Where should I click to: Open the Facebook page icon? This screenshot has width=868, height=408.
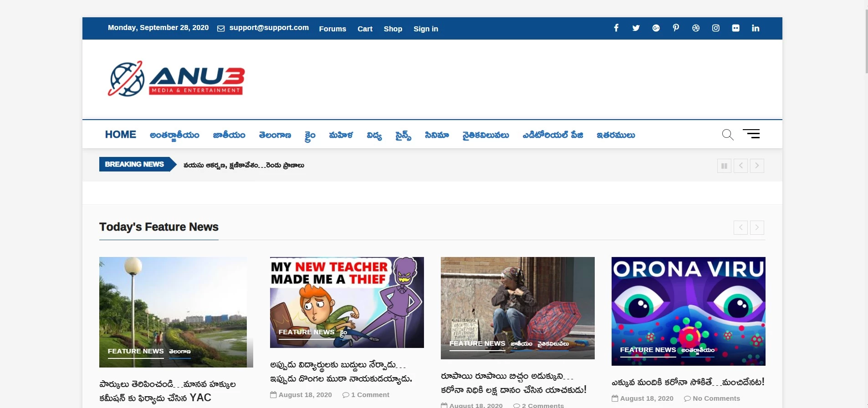coord(616,28)
